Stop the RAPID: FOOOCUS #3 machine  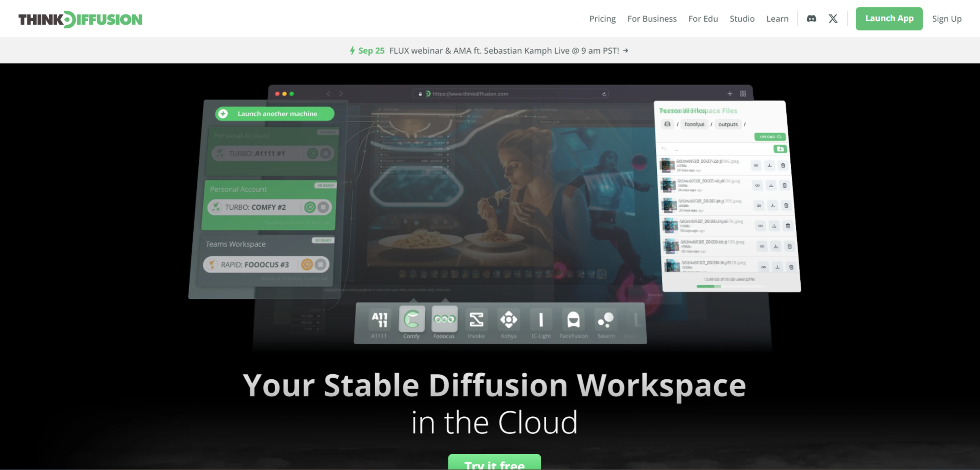point(320,264)
